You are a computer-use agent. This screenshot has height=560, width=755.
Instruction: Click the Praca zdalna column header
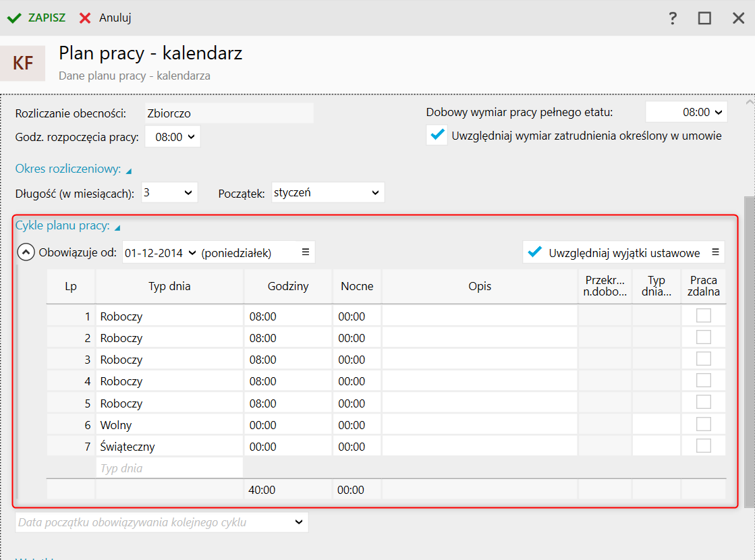(x=704, y=286)
